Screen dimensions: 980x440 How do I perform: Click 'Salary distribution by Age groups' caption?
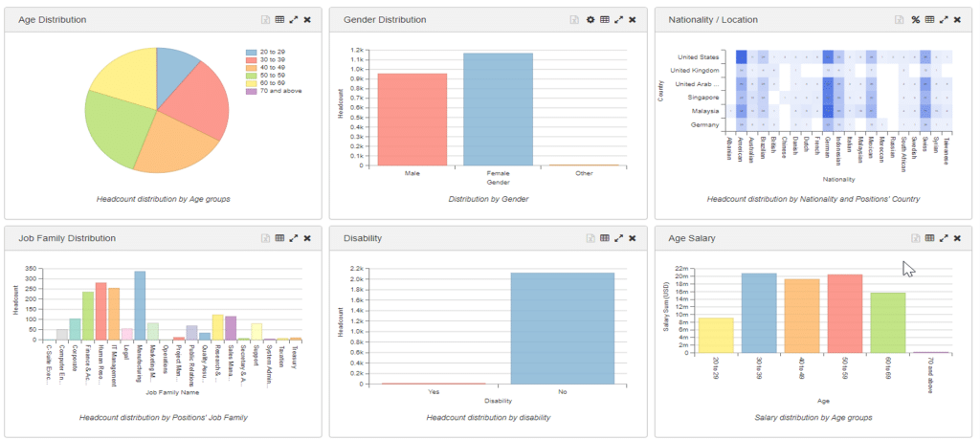pyautogui.click(x=813, y=417)
